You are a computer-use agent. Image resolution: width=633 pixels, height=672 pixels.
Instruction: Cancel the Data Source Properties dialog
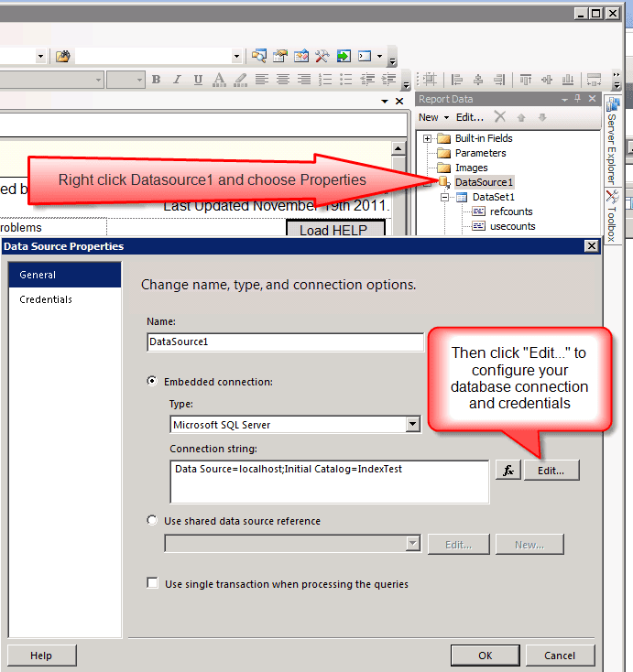(x=560, y=655)
